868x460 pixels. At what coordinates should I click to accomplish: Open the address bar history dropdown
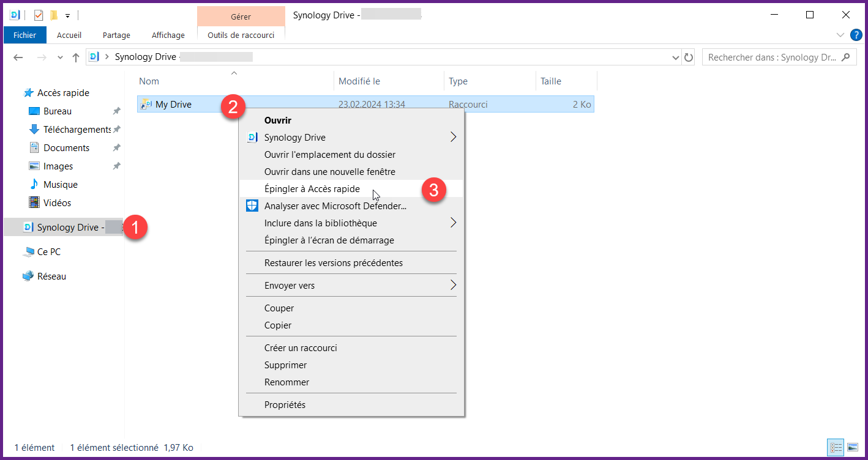pos(676,57)
